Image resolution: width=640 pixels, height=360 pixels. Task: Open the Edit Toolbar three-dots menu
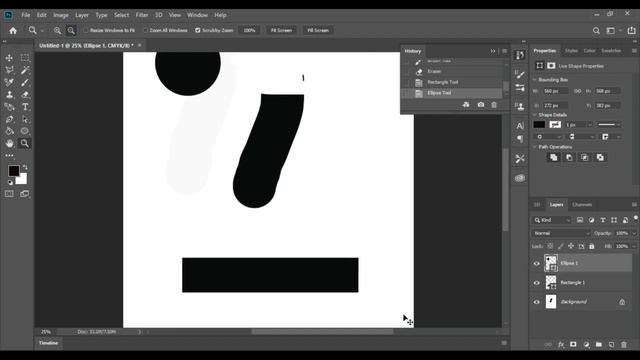(x=9, y=156)
